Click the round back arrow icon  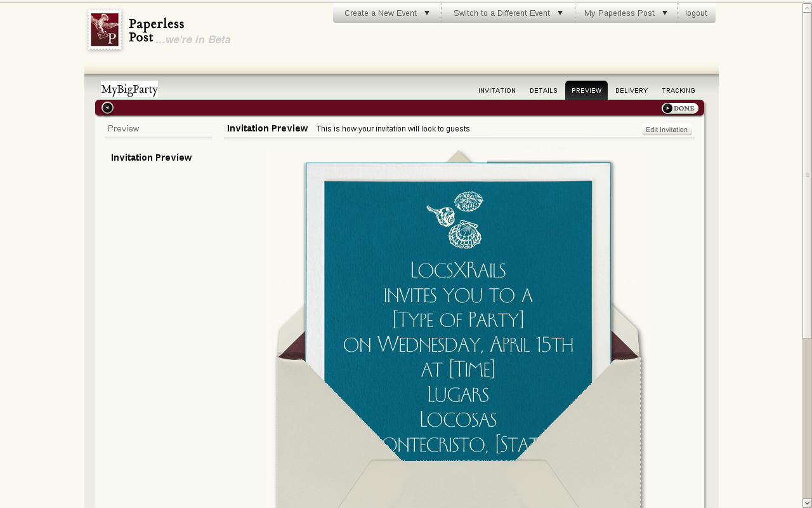(108, 108)
